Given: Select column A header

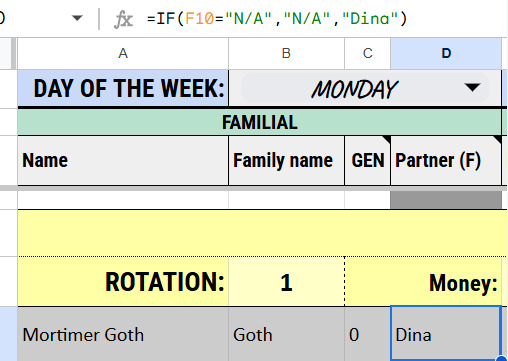Looking at the screenshot, I should click(123, 53).
